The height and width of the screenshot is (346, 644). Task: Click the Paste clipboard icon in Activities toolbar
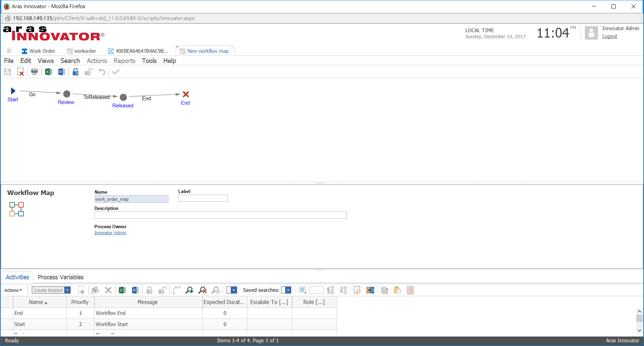(397, 290)
